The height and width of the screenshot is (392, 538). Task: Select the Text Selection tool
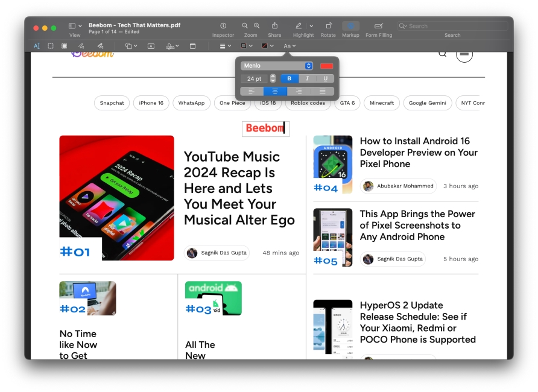37,46
